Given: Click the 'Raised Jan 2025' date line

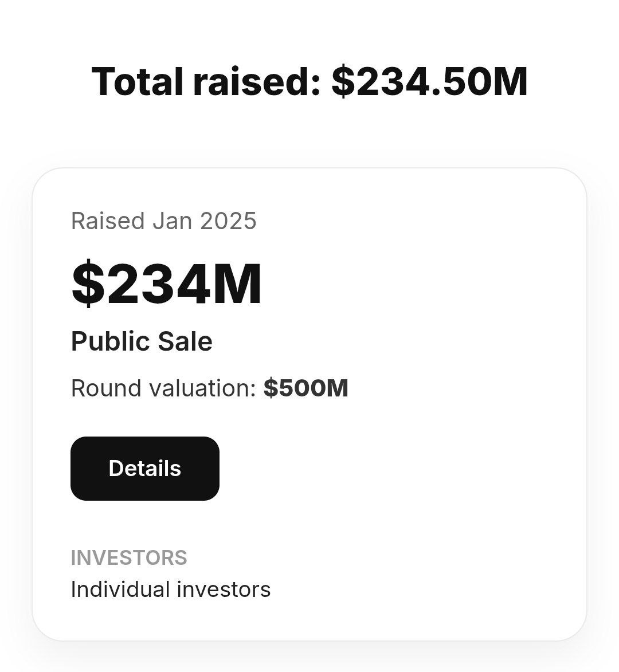Looking at the screenshot, I should click(x=164, y=221).
